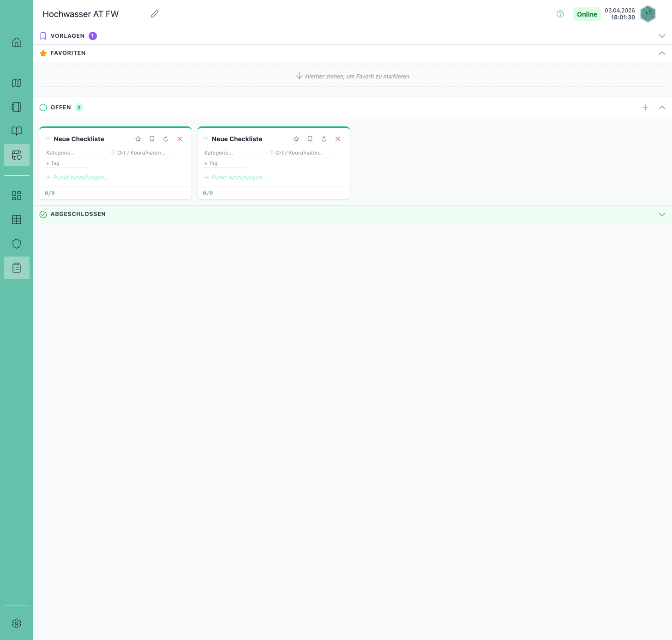Favorite the first Neue Checkliste with star
The width and height of the screenshot is (672, 640).
pyautogui.click(x=138, y=139)
